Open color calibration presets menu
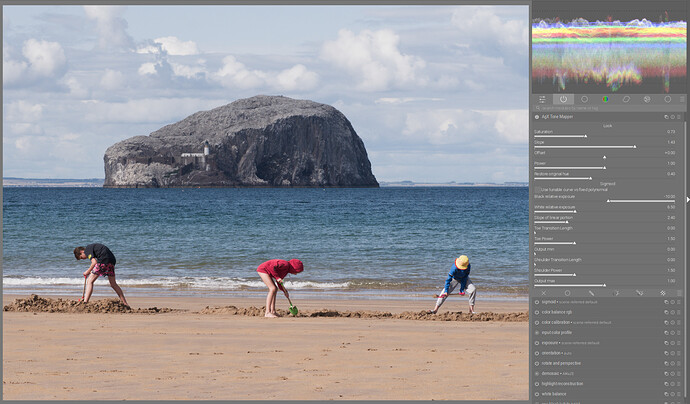Screen dimensions: 690x404 pyautogui.click(x=679, y=323)
